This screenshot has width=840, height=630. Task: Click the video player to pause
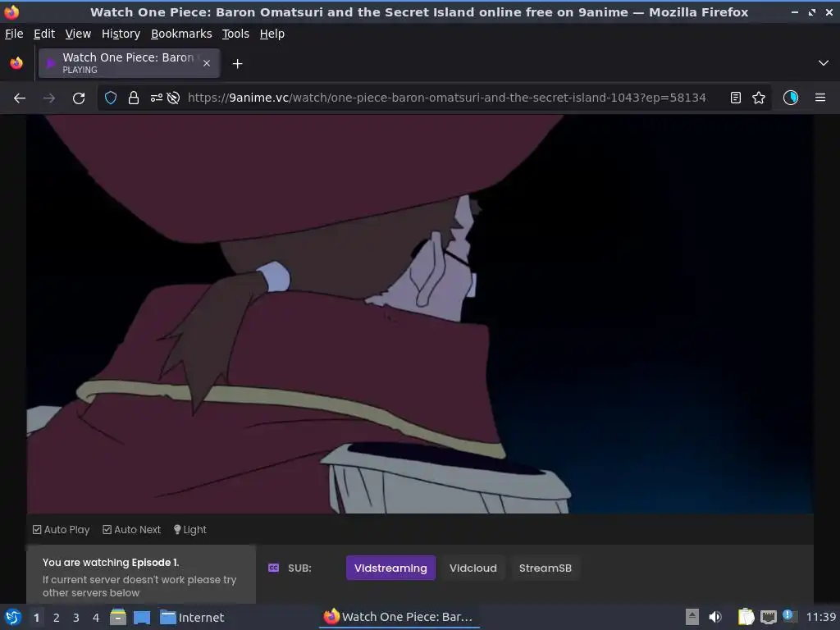click(x=420, y=314)
